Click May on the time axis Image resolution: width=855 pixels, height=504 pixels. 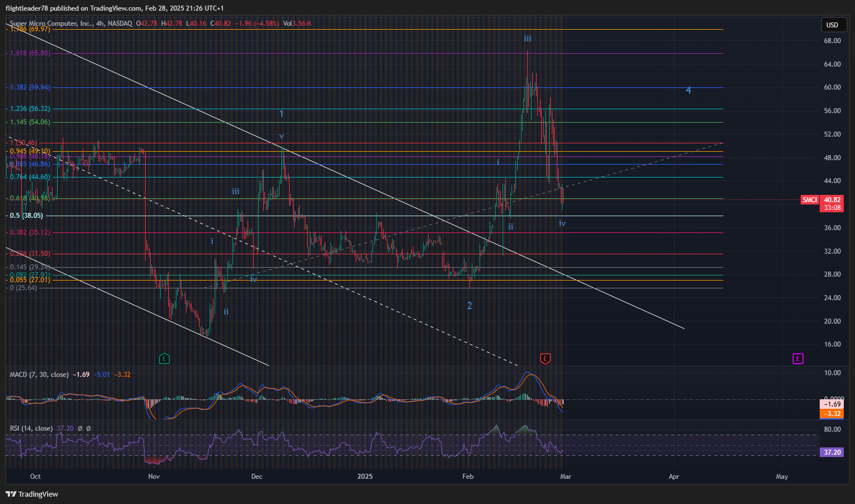point(782,477)
